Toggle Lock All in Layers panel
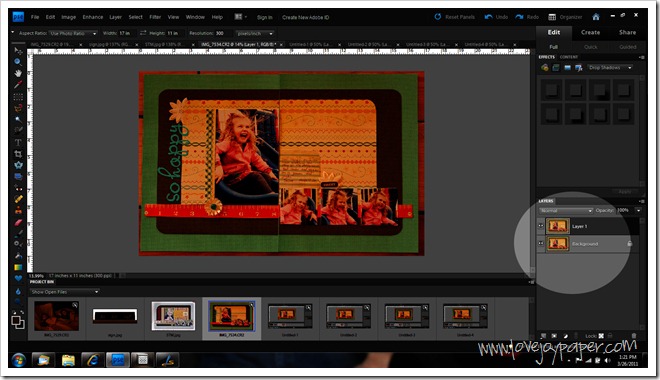 (x=610, y=336)
